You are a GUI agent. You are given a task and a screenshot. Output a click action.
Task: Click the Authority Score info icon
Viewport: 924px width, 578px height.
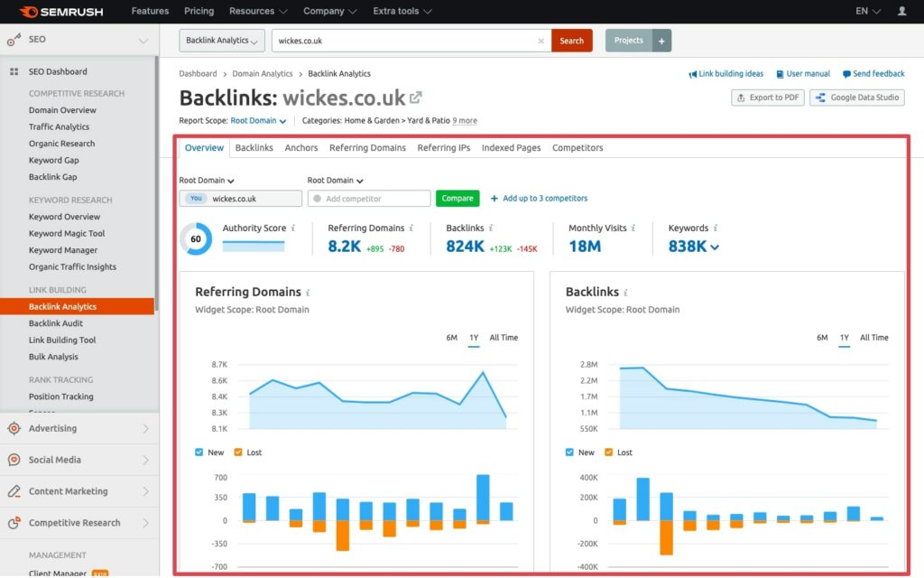293,228
